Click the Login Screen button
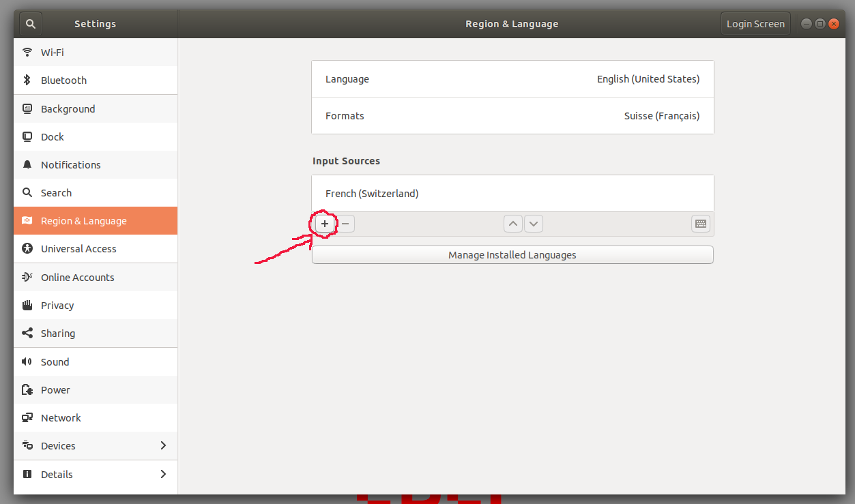Screen dimensions: 855x504 pyautogui.click(x=755, y=24)
